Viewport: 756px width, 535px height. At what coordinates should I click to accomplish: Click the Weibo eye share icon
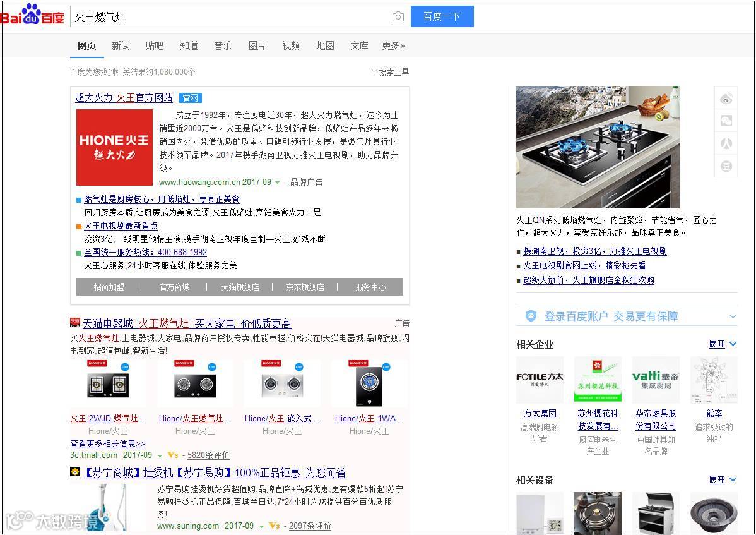click(x=726, y=99)
